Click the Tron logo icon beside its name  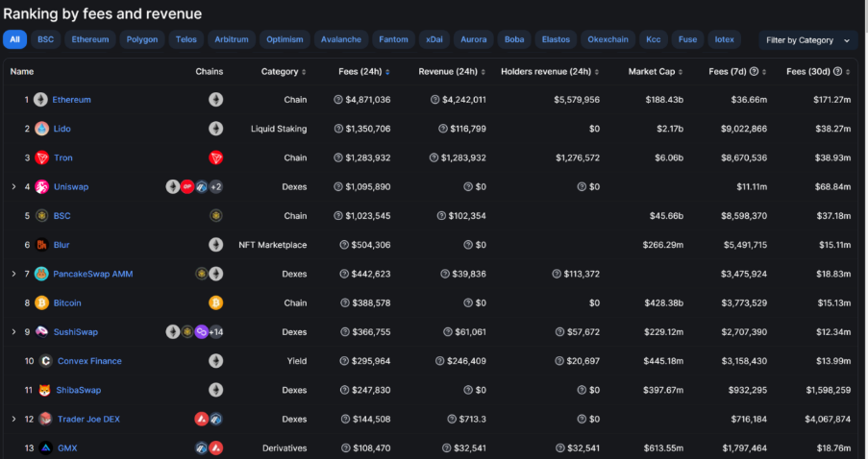click(41, 157)
